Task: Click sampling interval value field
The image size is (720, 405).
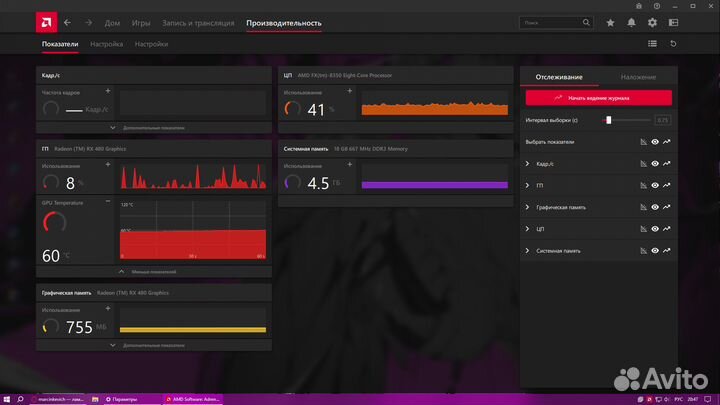Action: coord(663,120)
